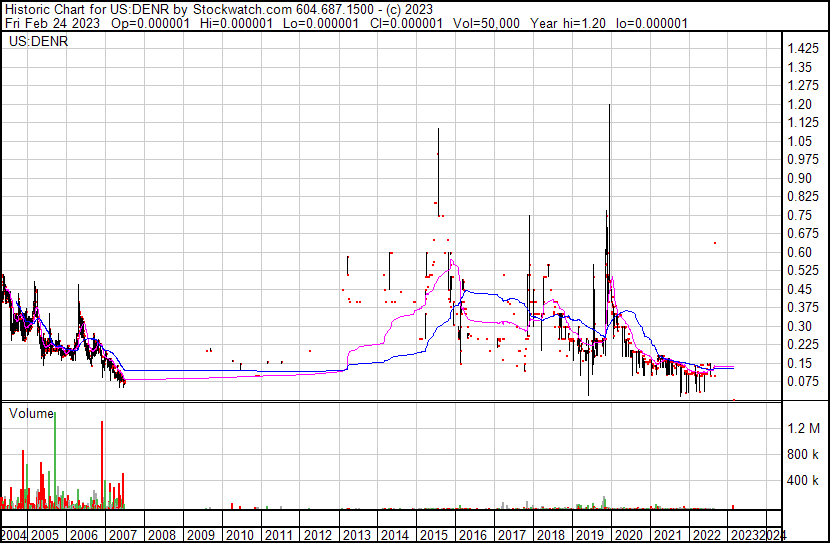
Task: Click the 2019 year marker on the x-axis
Action: pyautogui.click(x=590, y=535)
